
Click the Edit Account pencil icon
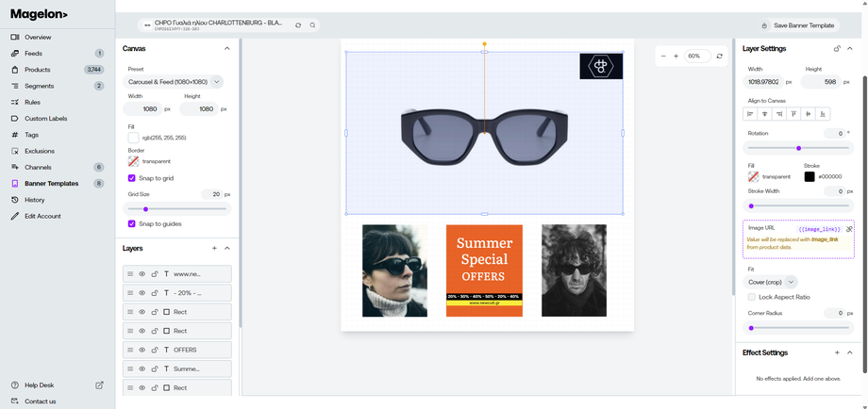pyautogui.click(x=14, y=216)
